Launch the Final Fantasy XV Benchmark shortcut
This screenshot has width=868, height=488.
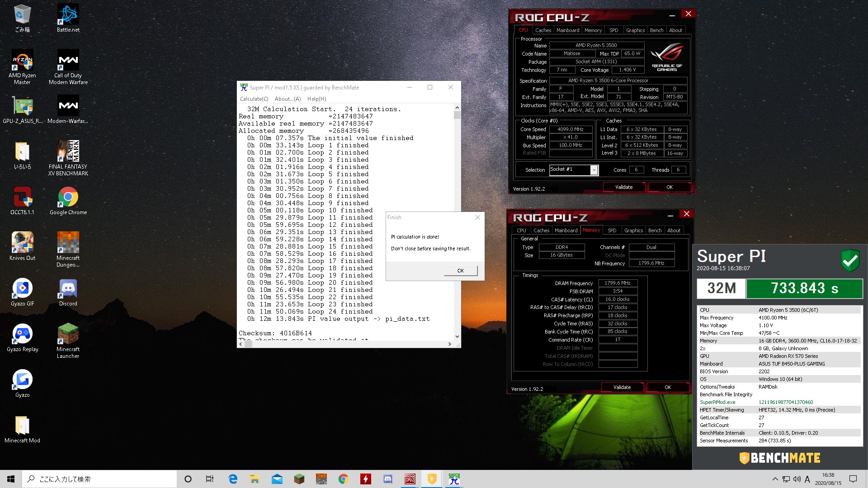68,158
